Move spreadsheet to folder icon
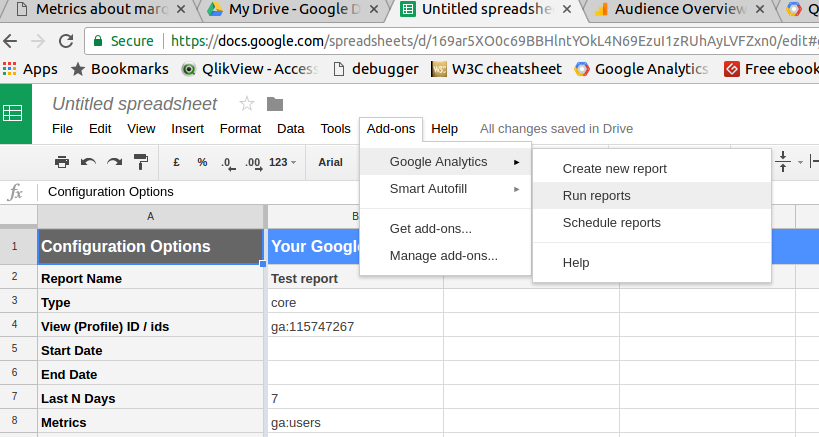The image size is (819, 437). click(x=275, y=104)
